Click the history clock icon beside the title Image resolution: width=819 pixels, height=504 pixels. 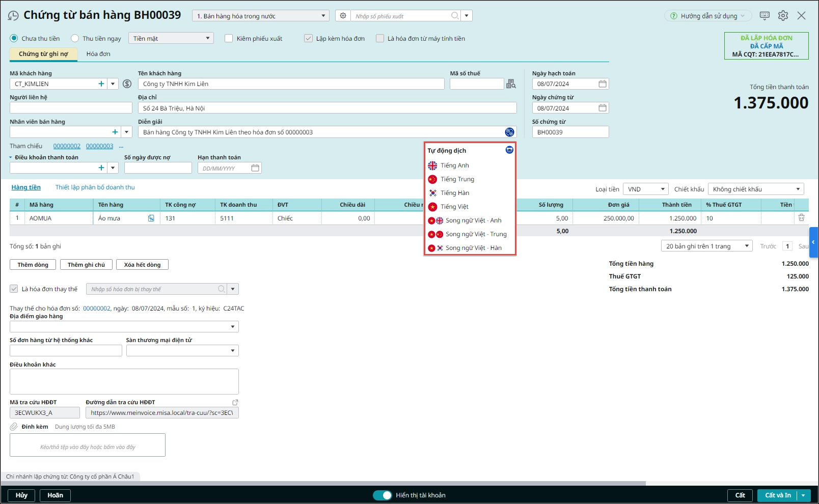pos(13,16)
